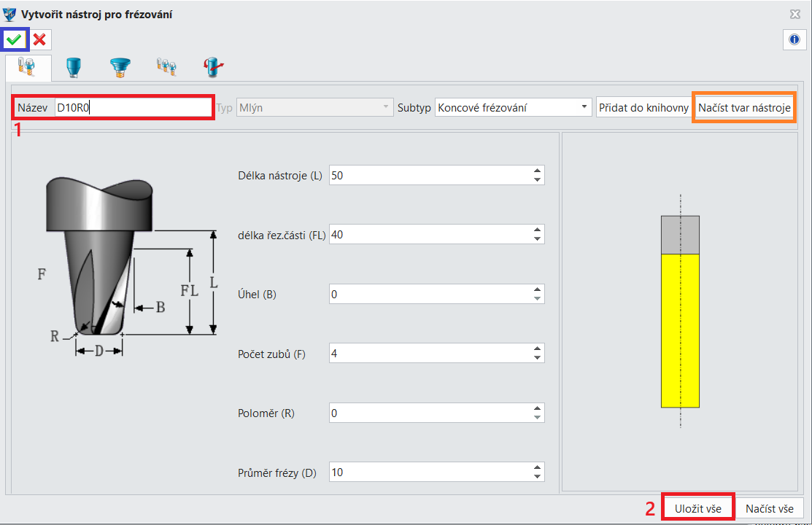The height and width of the screenshot is (525, 812).
Task: Cancel with the red X icon
Action: (39, 39)
